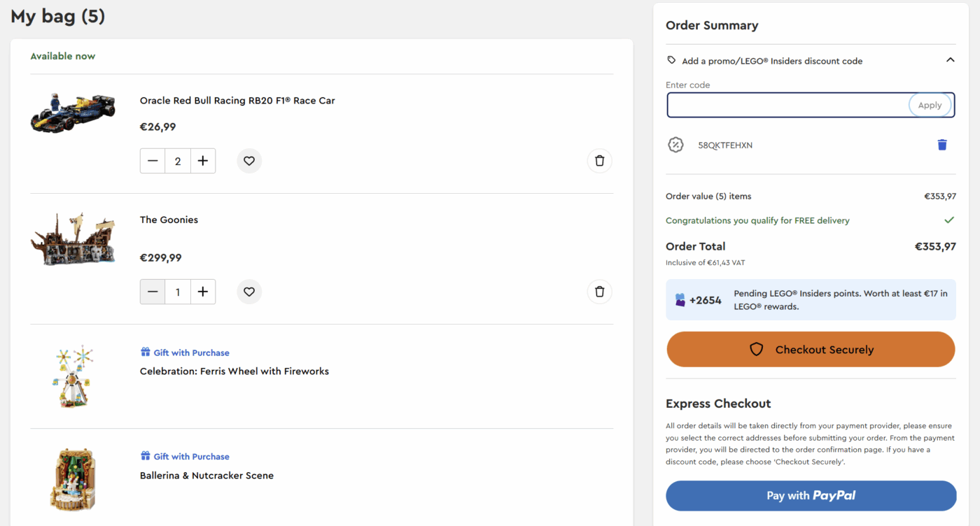The image size is (980, 526).
Task: Click the Enter code input field
Action: pyautogui.click(x=787, y=105)
